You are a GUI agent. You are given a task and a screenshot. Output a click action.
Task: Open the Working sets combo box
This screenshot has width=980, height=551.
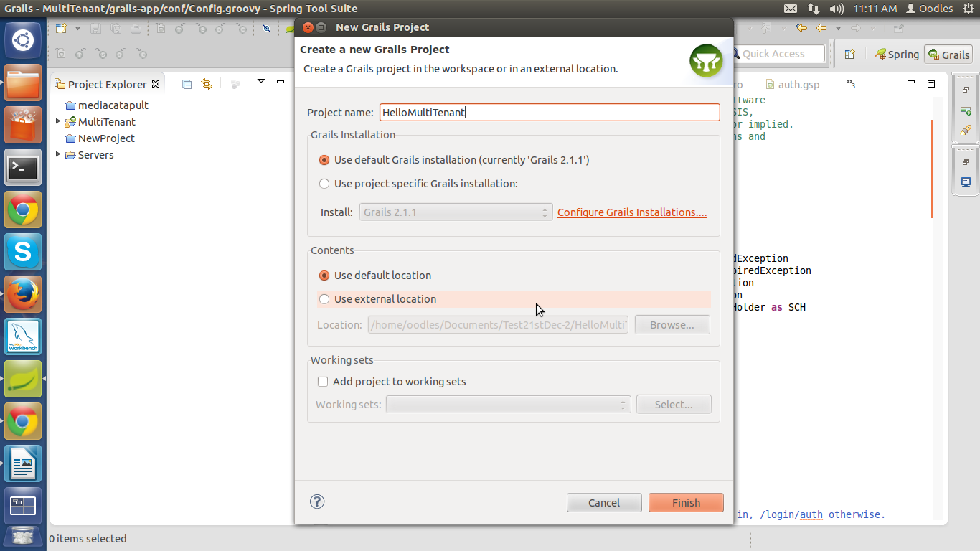508,404
